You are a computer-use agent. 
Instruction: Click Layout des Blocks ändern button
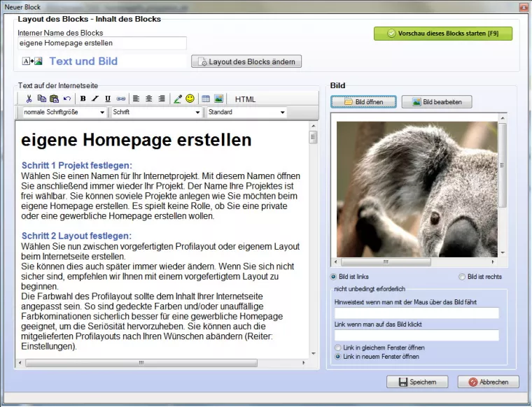point(246,62)
